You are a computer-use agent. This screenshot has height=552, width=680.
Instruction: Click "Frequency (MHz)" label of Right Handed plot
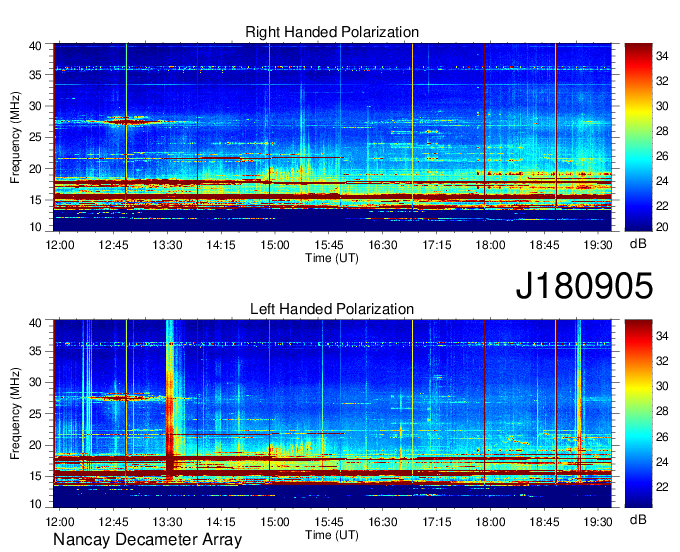pyautogui.click(x=15, y=137)
